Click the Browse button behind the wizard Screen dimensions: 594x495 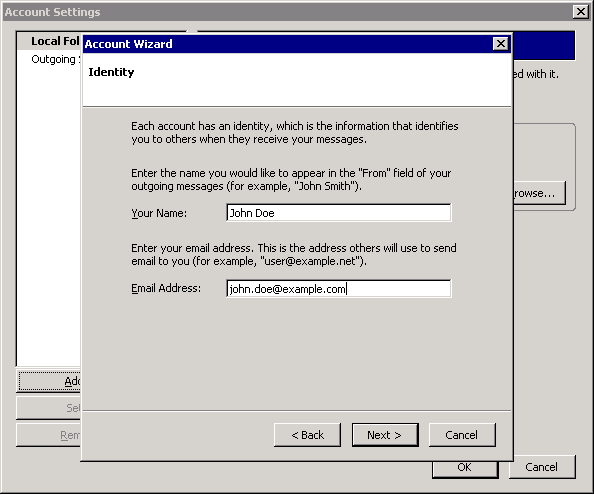point(539,193)
